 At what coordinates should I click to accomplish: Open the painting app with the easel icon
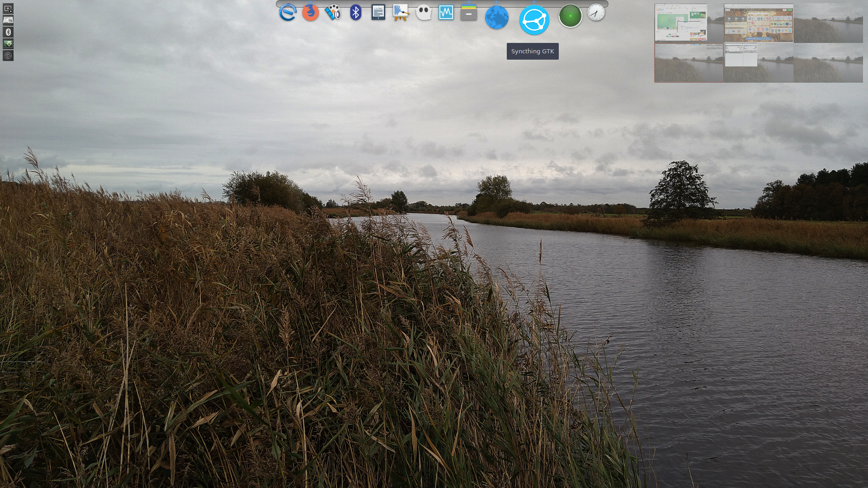pos(401,13)
